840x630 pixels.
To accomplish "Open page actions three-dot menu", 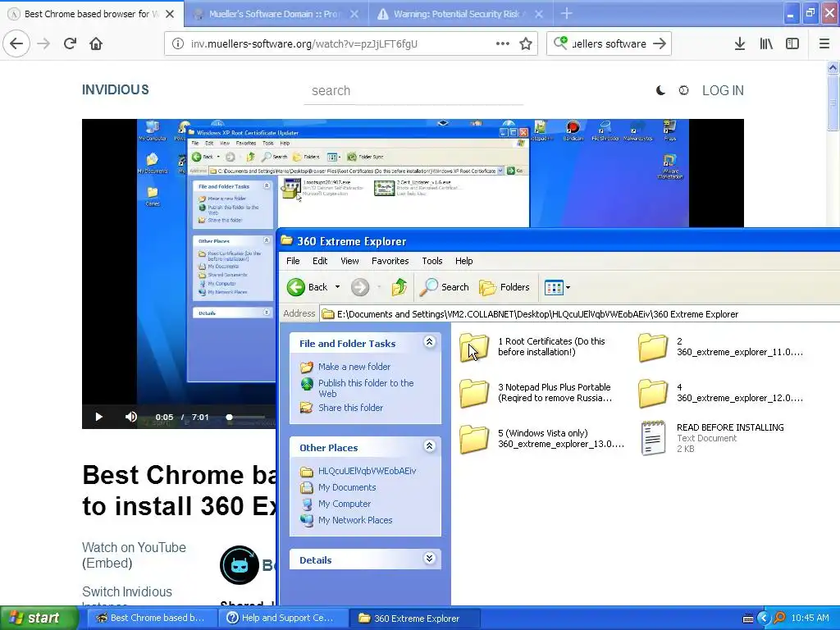I will point(503,44).
